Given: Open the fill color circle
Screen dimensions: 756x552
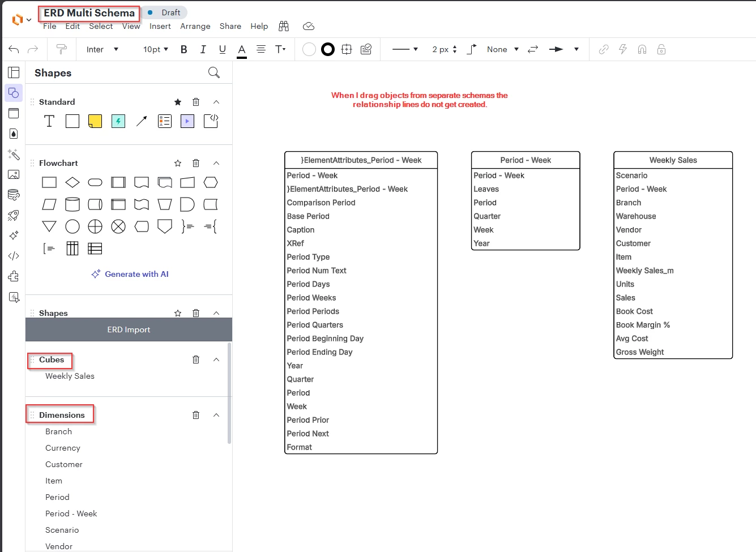Looking at the screenshot, I should pyautogui.click(x=309, y=49).
